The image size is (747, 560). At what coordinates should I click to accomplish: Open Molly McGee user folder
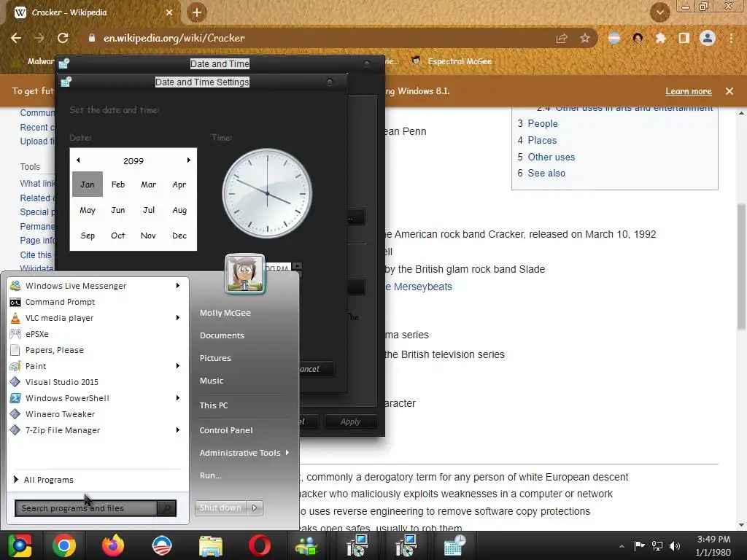[225, 313]
